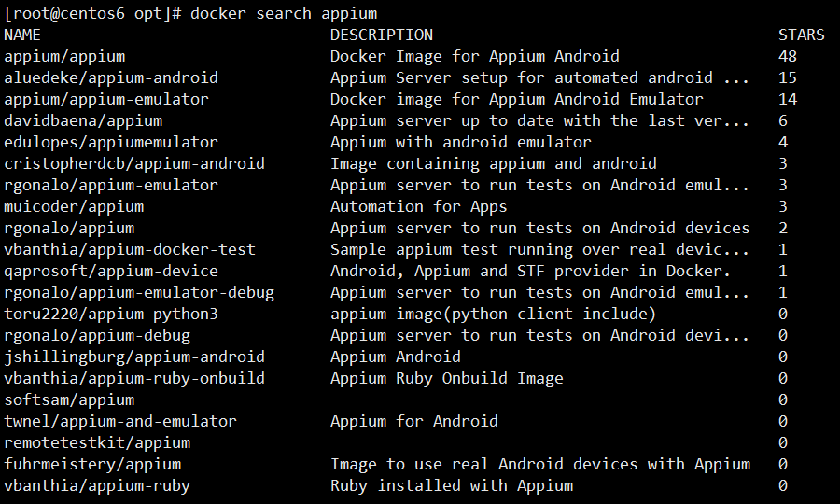Select the fuhrmeistery/appium image name

point(92,464)
